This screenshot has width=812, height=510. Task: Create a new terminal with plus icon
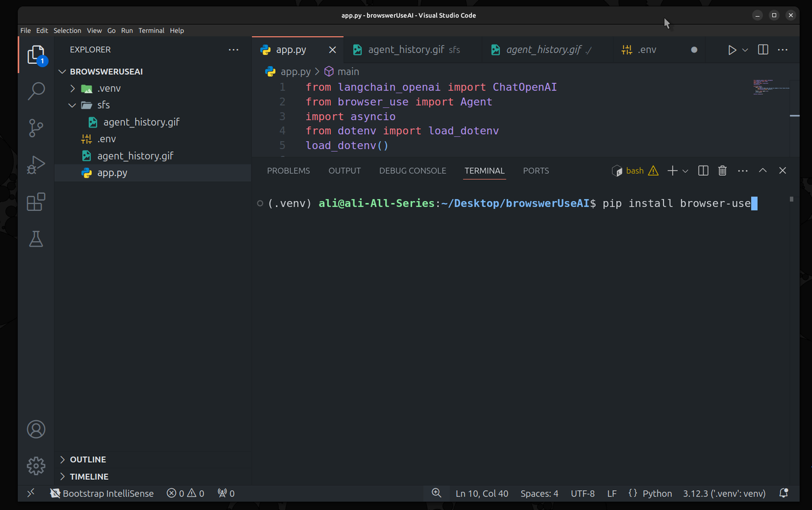point(672,171)
